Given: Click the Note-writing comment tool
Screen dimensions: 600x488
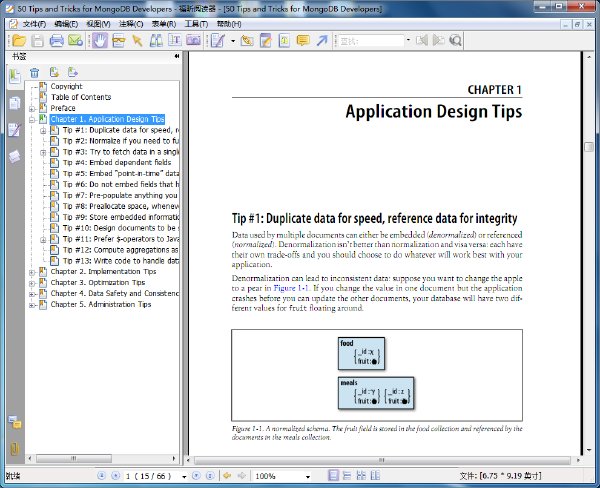Looking at the screenshot, I should pyautogui.click(x=218, y=40).
